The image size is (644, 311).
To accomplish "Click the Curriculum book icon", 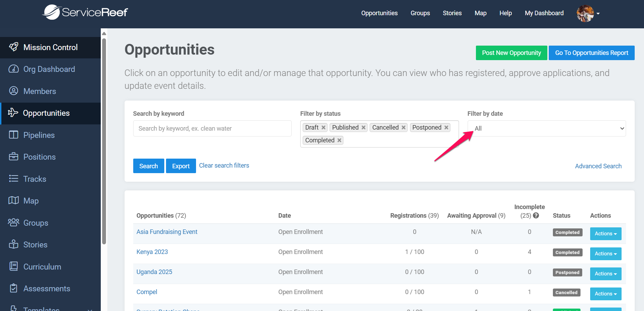I will click(13, 266).
